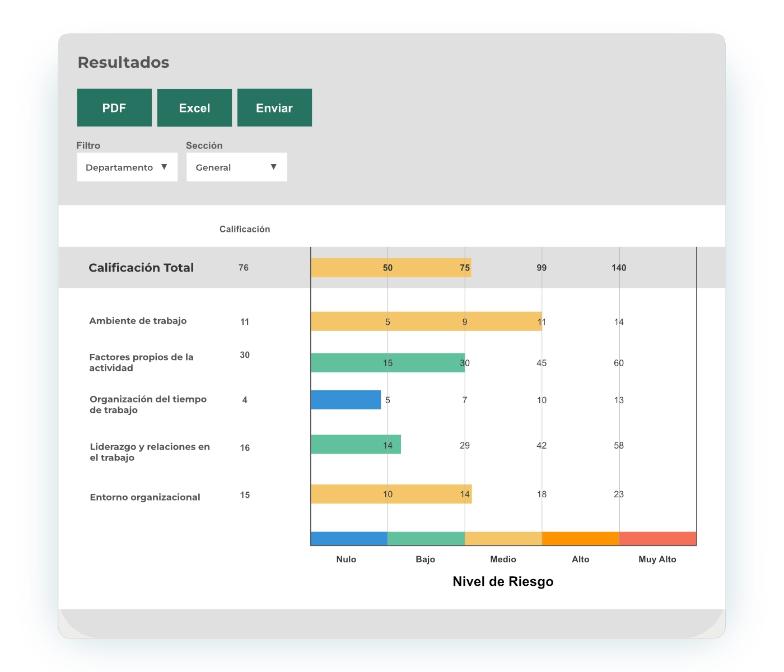Export results with the Excel button
The height and width of the screenshot is (672, 784).
coord(194,108)
